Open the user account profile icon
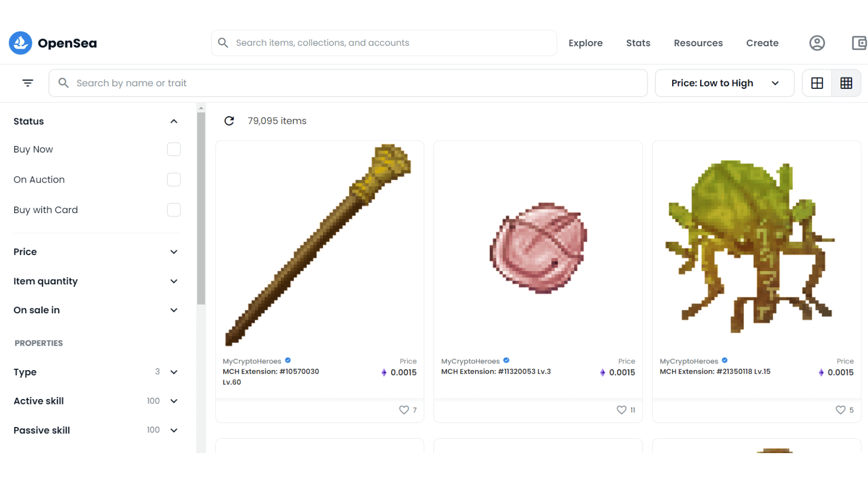This screenshot has width=868, height=482. coord(817,43)
